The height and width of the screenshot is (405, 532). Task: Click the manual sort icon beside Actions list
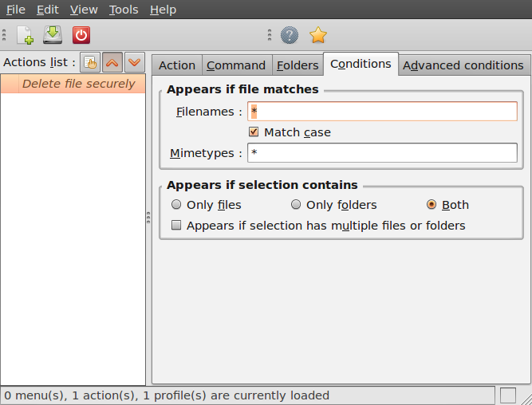91,62
